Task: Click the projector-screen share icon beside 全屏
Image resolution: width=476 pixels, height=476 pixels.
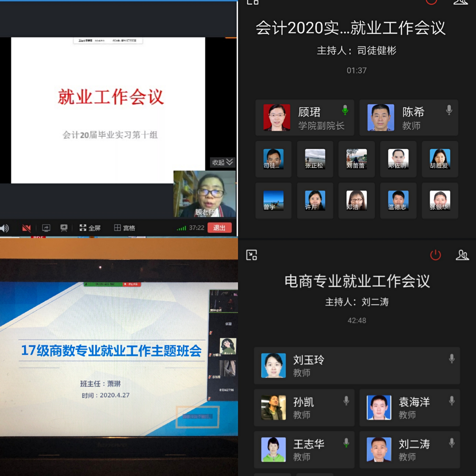Action: pyautogui.click(x=64, y=228)
